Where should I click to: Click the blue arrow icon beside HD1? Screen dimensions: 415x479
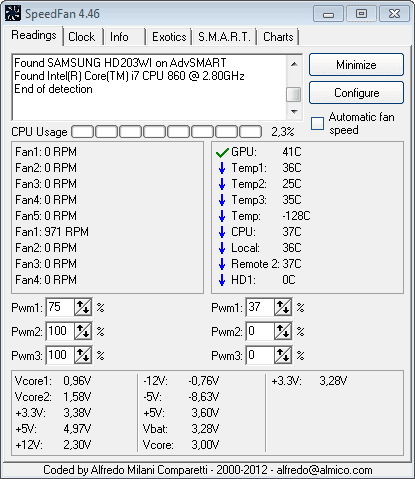click(x=222, y=280)
